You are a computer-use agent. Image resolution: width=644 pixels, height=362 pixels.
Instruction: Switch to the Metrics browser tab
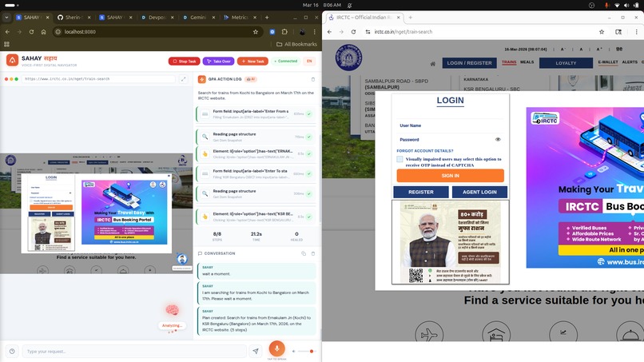241,18
